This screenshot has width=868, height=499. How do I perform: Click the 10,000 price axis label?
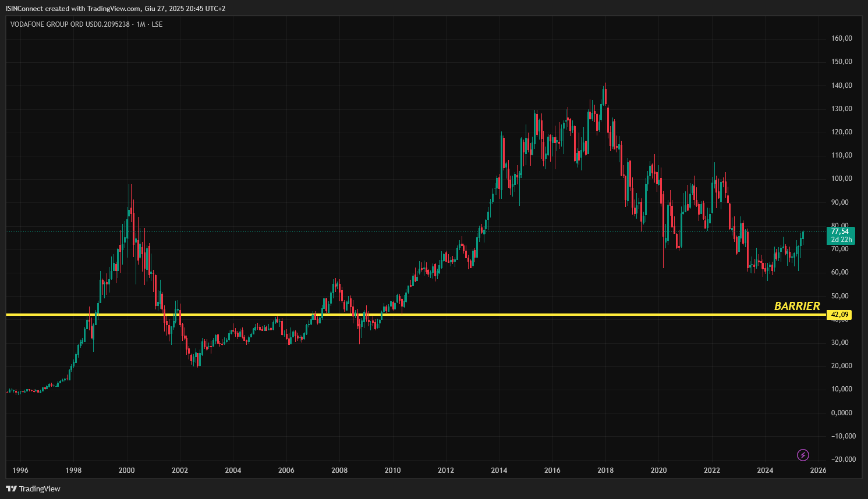(842, 389)
